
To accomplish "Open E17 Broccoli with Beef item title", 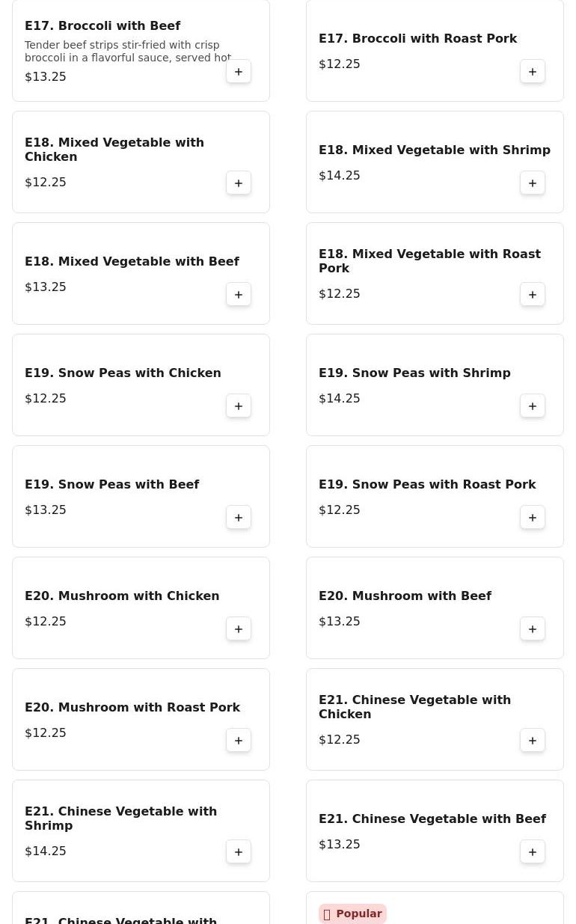I will click(102, 26).
